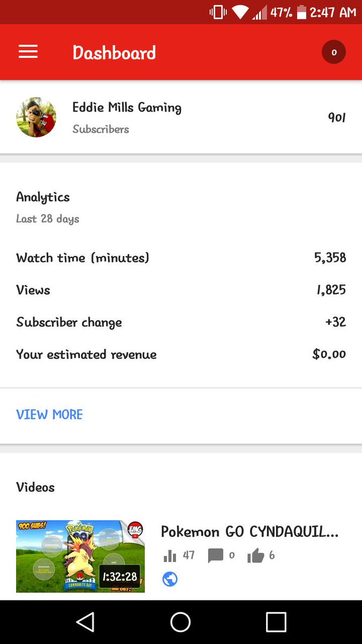Tap the Videos section heading
The image size is (362, 644).
click(x=35, y=487)
